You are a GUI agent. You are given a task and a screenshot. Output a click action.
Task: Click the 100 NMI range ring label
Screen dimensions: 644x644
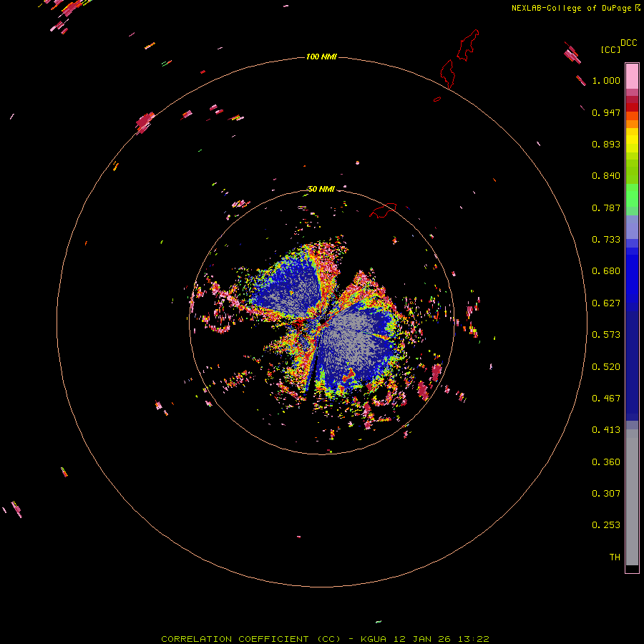[x=321, y=57]
